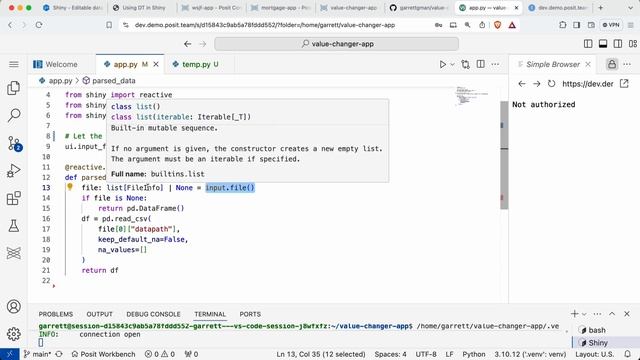This screenshot has height=360, width=640.
Task: Maximize the terminal panel with chevron
Action: [612, 313]
